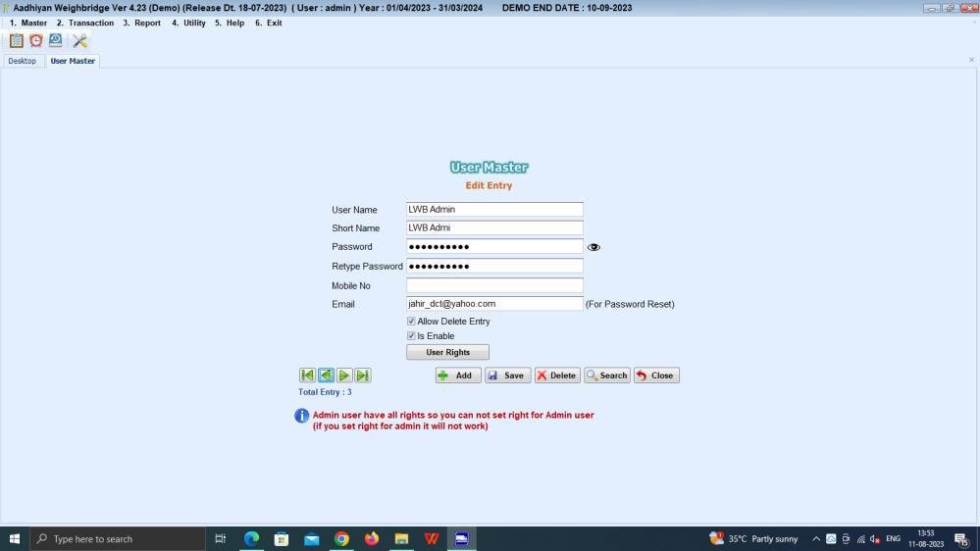
Task: Click the Mobile No input field
Action: coord(494,285)
